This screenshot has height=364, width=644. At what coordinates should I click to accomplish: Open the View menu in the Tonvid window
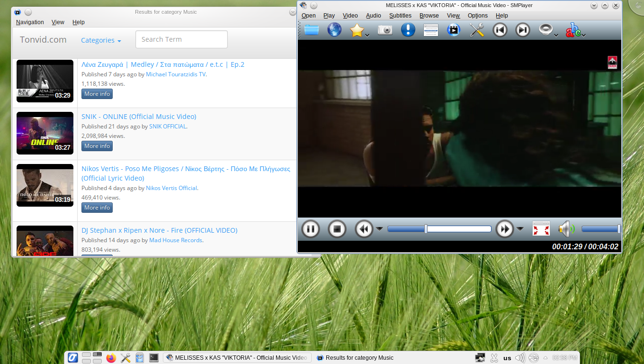coord(58,22)
